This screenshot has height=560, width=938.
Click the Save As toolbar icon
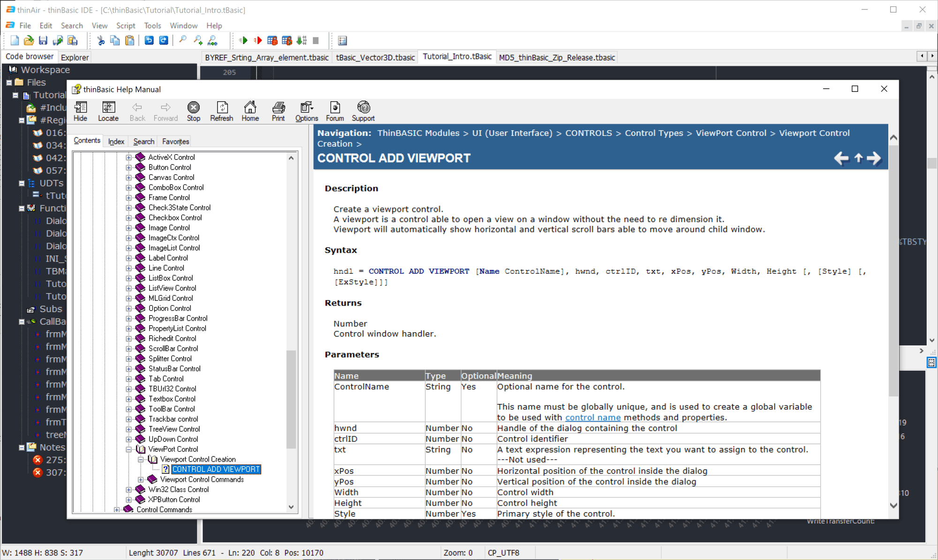pyautogui.click(x=58, y=41)
